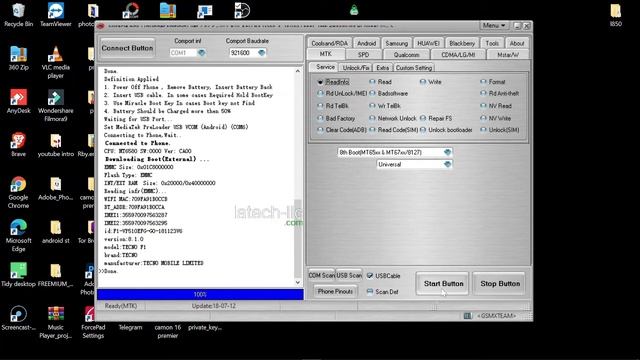The height and width of the screenshot is (360, 640).
Task: Open the Microsoft Edge desktop shortcut
Action: coord(18,236)
